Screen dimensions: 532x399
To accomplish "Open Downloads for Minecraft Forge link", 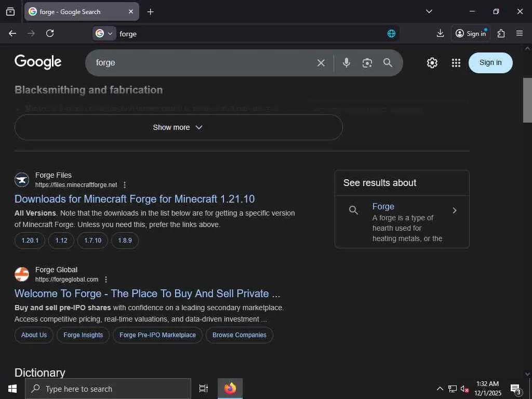I will coord(135,199).
